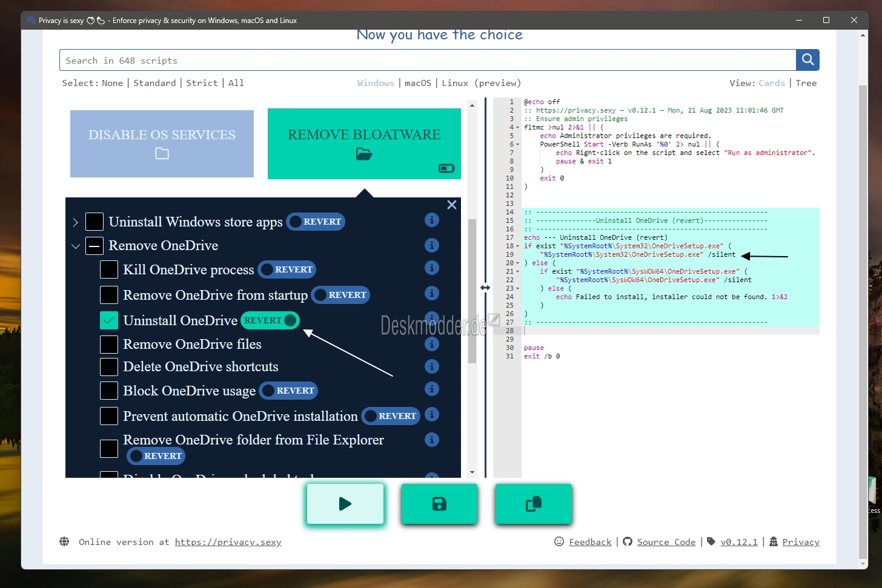Open the https://privacy.sexy link
This screenshot has height=588, width=882.
[228, 542]
